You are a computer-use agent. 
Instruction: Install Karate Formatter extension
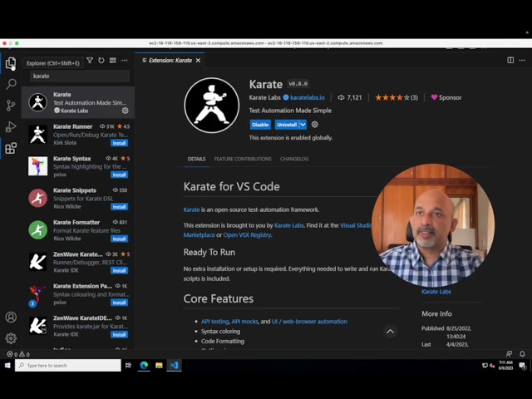119,239
